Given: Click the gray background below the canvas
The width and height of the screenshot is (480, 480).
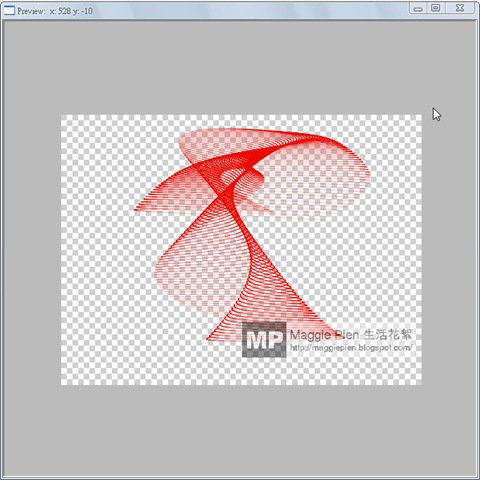Looking at the screenshot, I should (x=240, y=430).
